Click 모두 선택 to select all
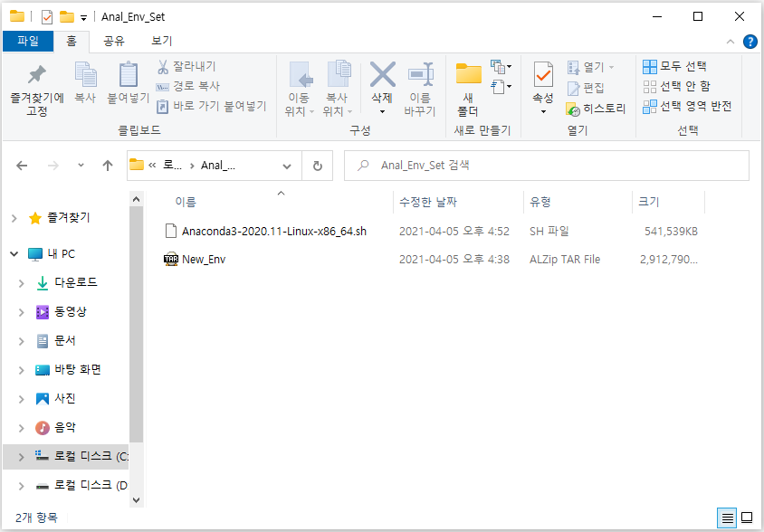 674,67
